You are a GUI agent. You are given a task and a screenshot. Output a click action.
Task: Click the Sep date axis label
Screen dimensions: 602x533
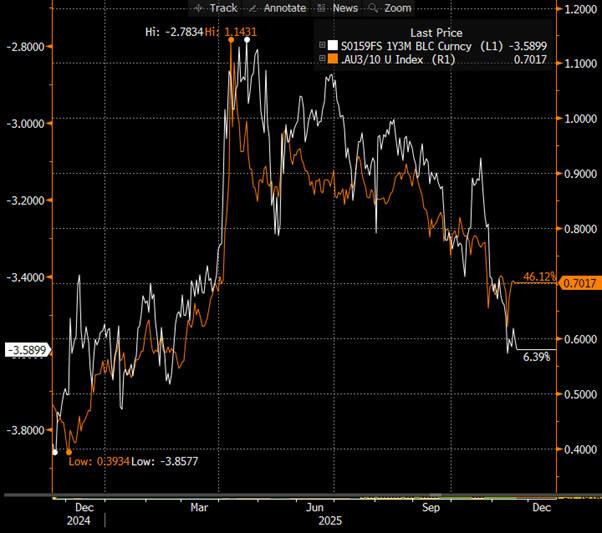click(x=431, y=508)
